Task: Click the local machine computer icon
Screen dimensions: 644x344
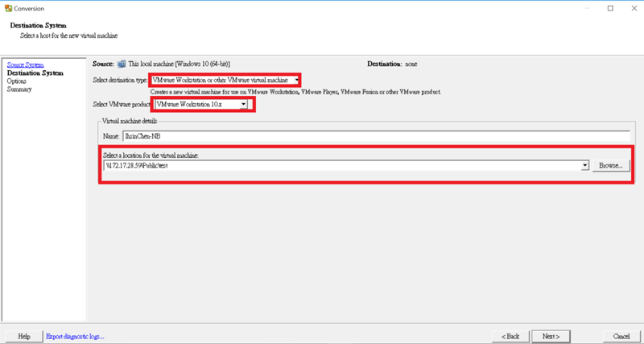Action: pyautogui.click(x=122, y=64)
